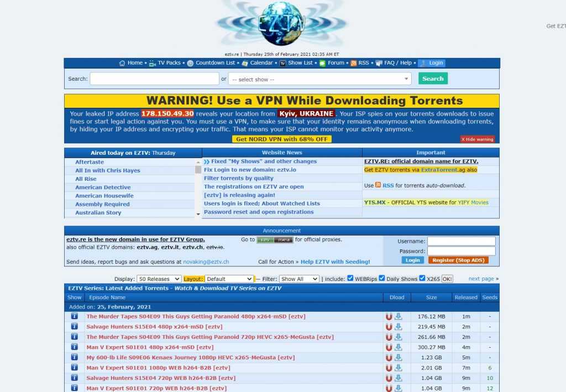Viewport: 566px width, 392px height.
Task: Click info icon beside Man V Expert 1080p
Action: coord(74,368)
